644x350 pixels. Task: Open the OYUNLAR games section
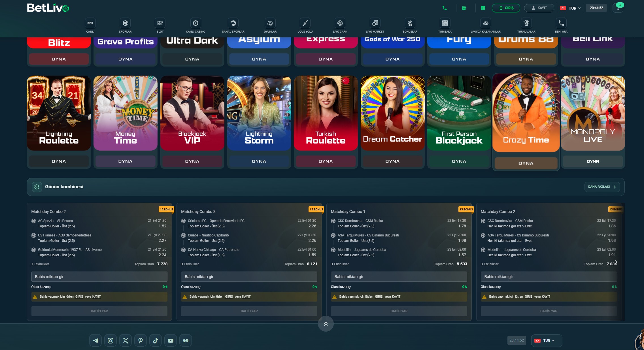tap(270, 26)
